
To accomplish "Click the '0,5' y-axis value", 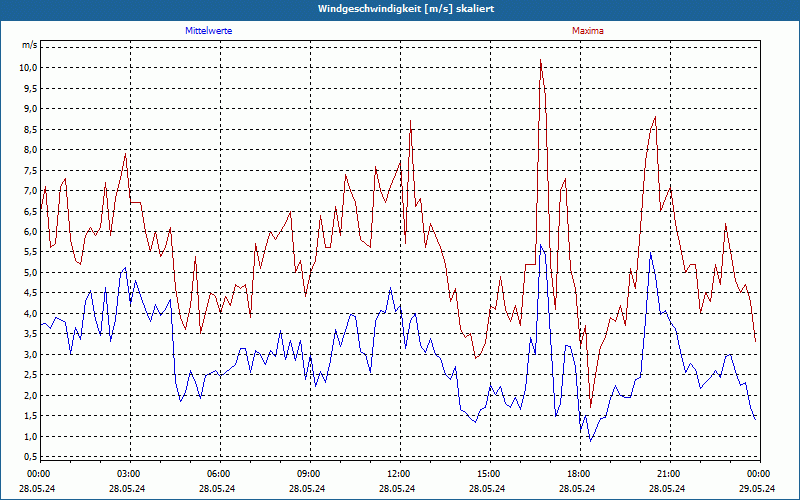I will (31, 457).
